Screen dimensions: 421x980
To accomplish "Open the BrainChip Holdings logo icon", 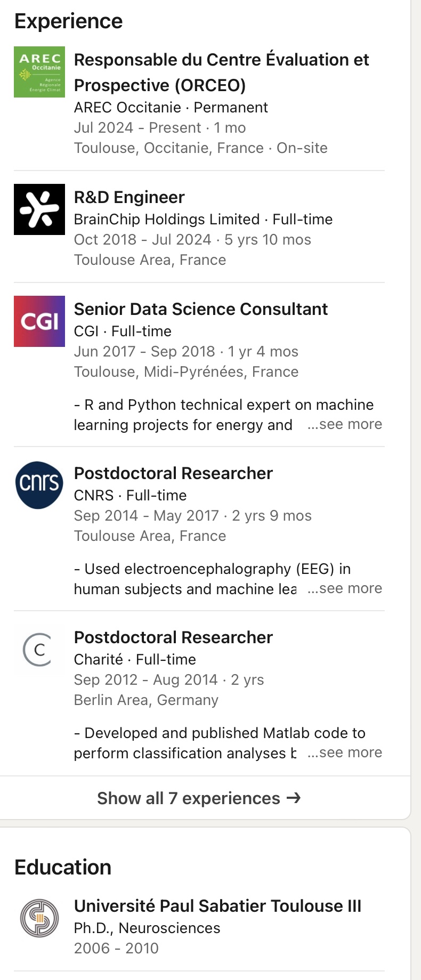I will (x=39, y=209).
